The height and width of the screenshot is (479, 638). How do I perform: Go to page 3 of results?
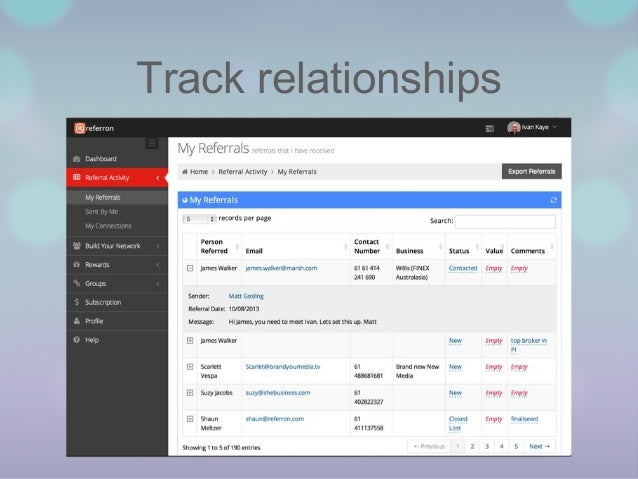[487, 446]
